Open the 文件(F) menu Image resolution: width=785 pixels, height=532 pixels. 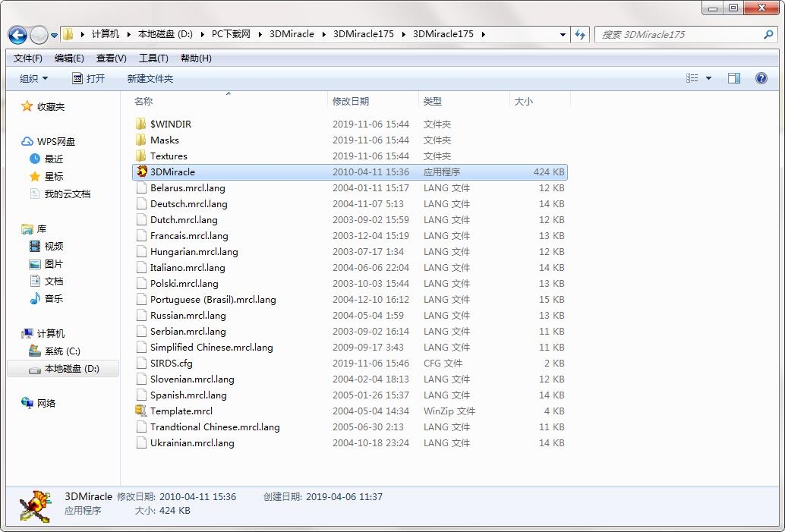pos(27,58)
